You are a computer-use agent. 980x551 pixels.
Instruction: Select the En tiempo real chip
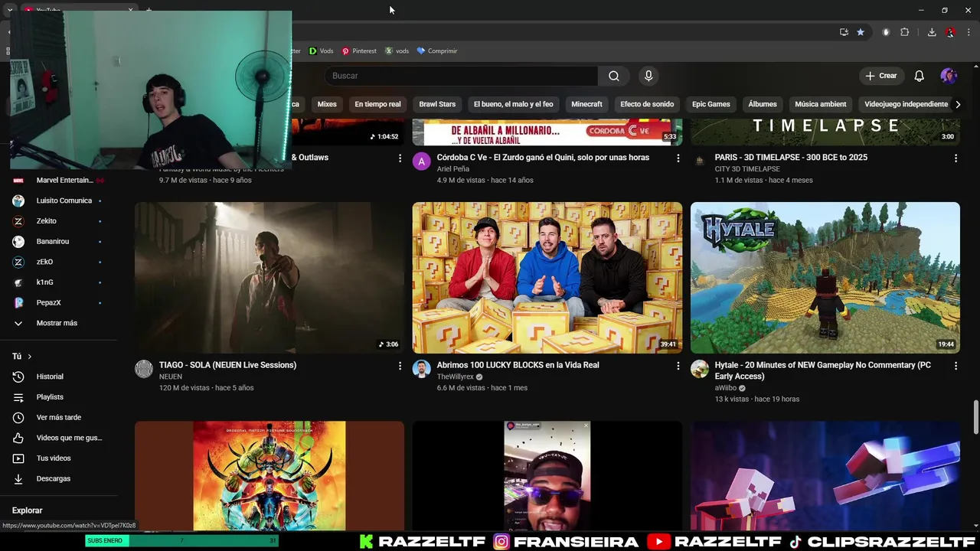tap(377, 104)
